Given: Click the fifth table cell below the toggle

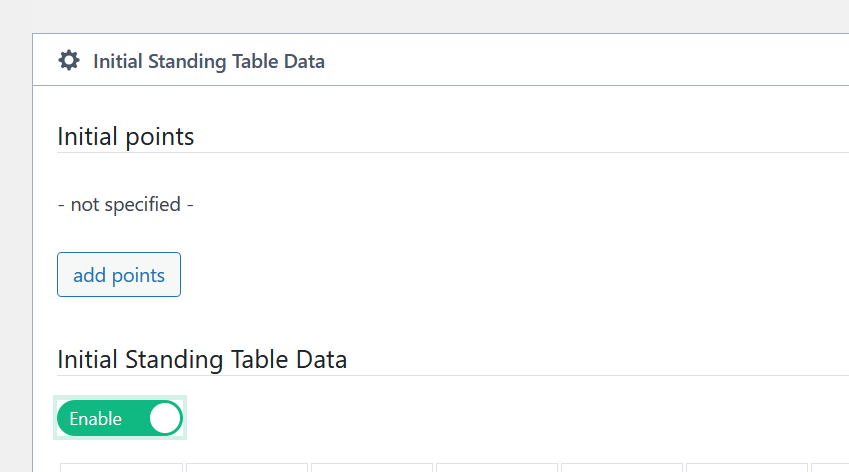Looking at the screenshot, I should 622,468.
